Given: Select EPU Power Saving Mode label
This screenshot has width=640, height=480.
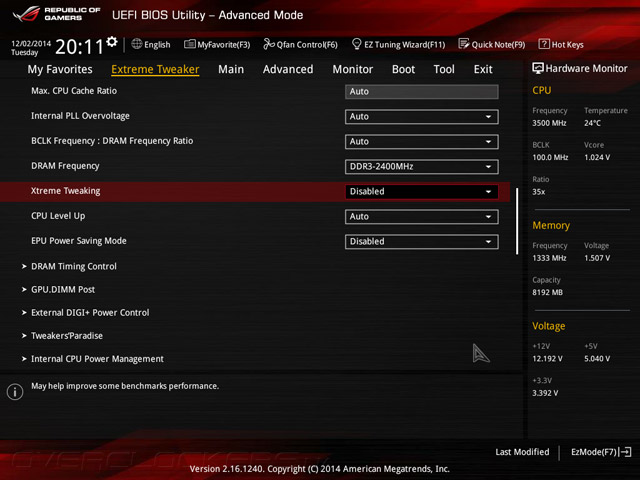Looking at the screenshot, I should coord(79,241).
